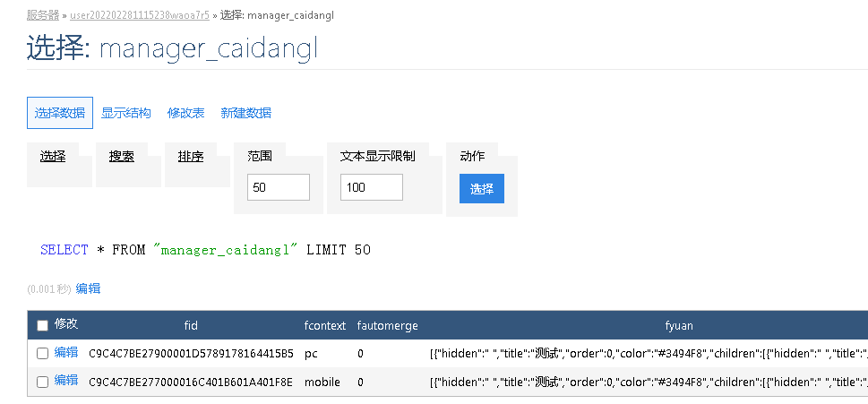
Task: Toggle the 修改 select-all header checkbox
Action: 42,325
